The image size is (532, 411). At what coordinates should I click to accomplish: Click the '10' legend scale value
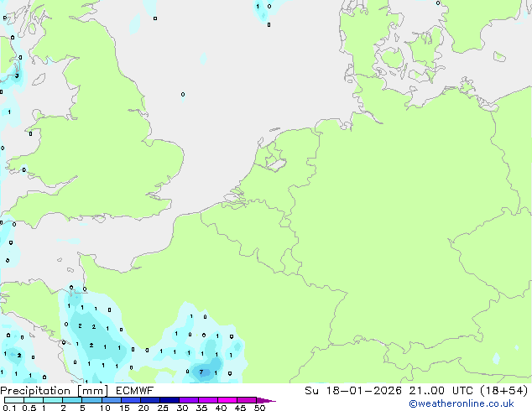[x=105, y=408]
